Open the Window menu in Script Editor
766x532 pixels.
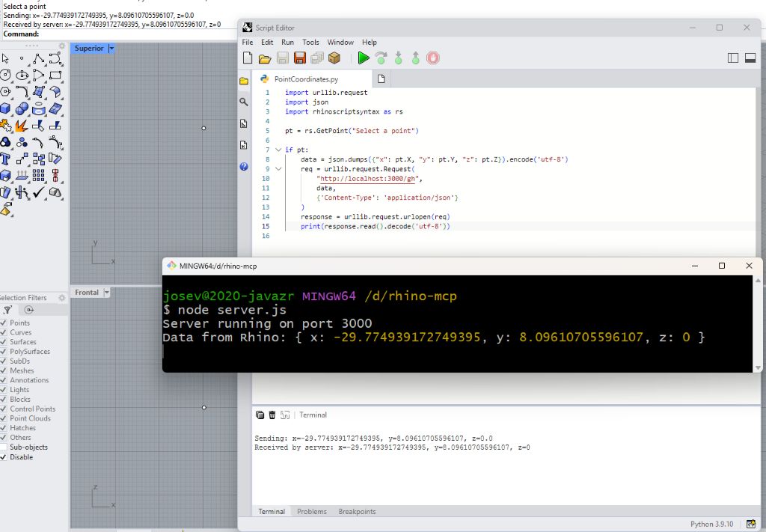tap(340, 43)
